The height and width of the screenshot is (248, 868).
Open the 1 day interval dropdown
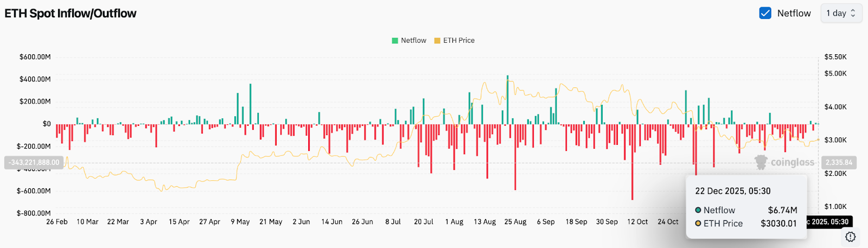point(840,13)
